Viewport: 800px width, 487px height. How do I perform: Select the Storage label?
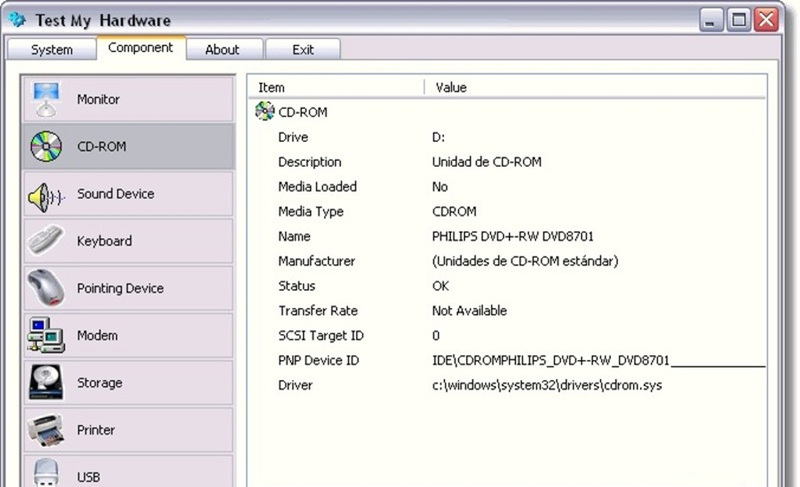click(x=99, y=382)
